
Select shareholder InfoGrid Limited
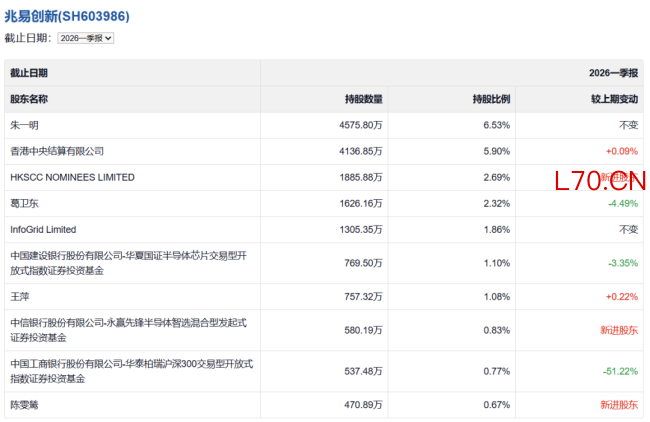click(43, 230)
